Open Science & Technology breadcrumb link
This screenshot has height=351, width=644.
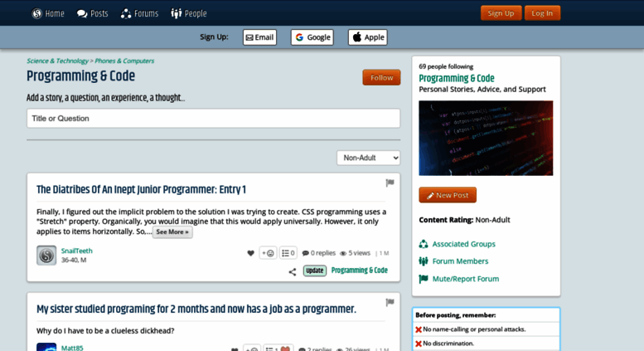tap(57, 61)
